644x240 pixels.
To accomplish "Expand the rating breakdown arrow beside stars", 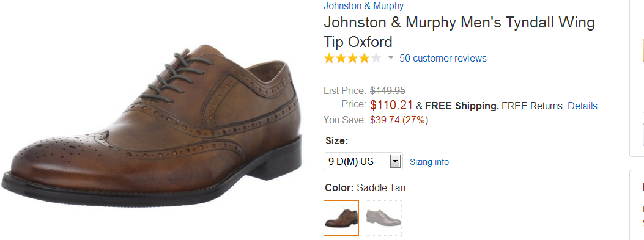I will 391,58.
